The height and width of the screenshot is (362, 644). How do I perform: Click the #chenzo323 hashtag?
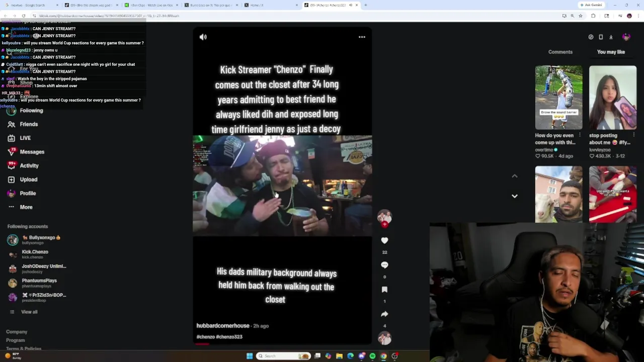tap(229, 337)
